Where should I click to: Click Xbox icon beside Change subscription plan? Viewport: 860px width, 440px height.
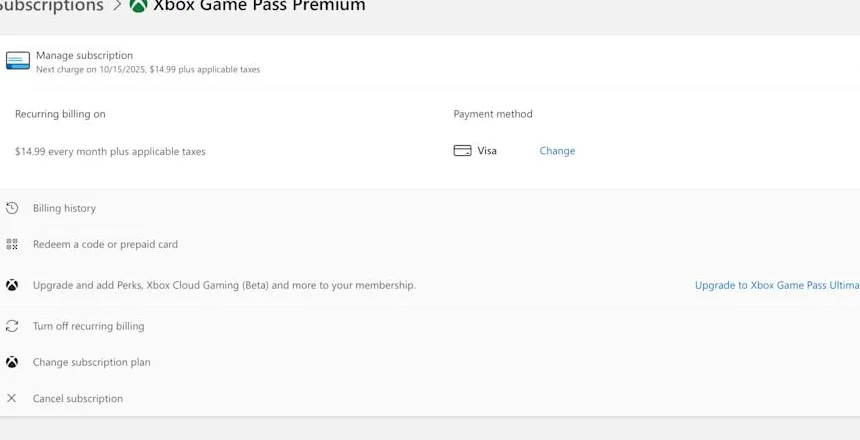tap(12, 362)
